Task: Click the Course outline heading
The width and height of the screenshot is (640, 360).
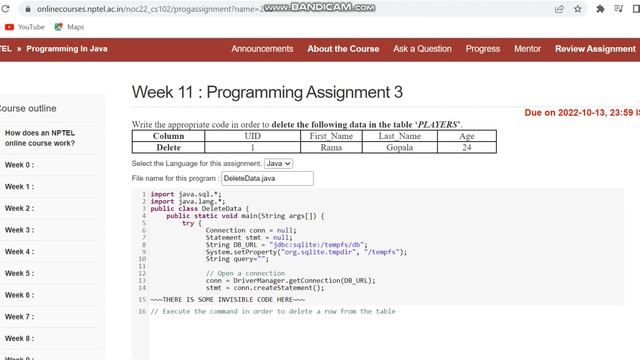Action: coord(28,109)
